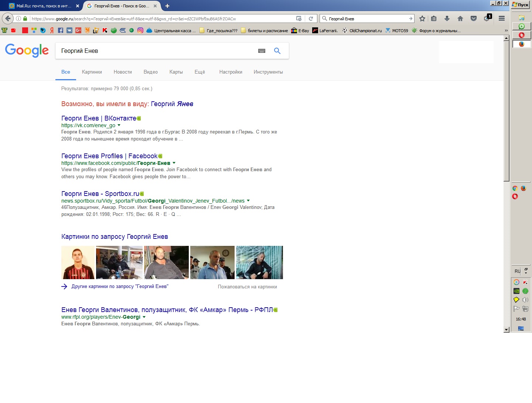View site identity info icon in address bar
This screenshot has height=403, width=532.
click(18, 18)
